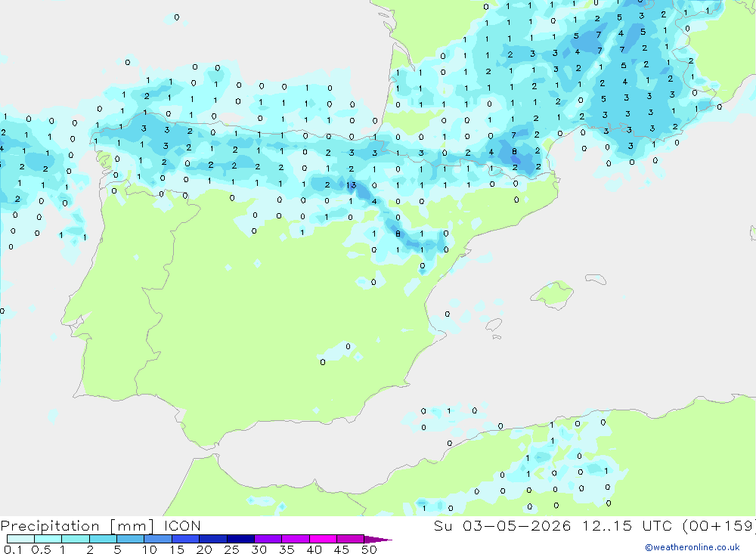Click the 30–35 mm purple legend swatch

click(x=268, y=539)
